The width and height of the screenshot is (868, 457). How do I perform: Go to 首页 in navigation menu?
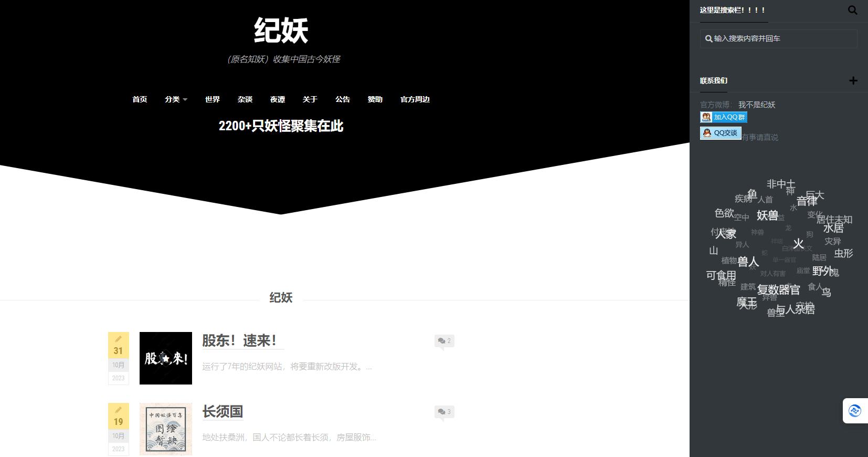(x=140, y=99)
